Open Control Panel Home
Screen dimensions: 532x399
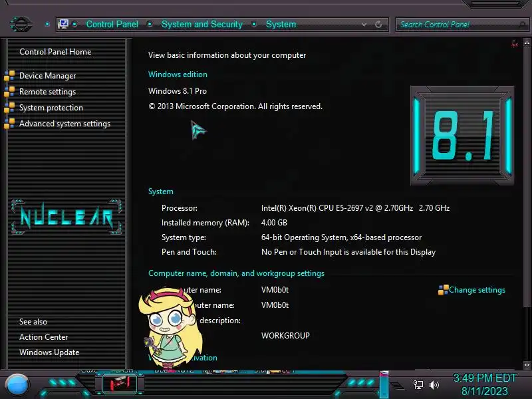(x=55, y=52)
